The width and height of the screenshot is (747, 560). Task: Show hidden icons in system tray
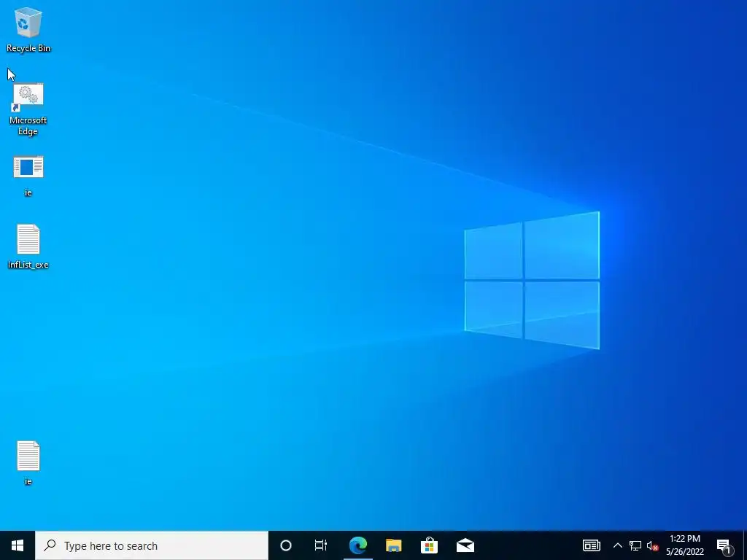tap(617, 545)
